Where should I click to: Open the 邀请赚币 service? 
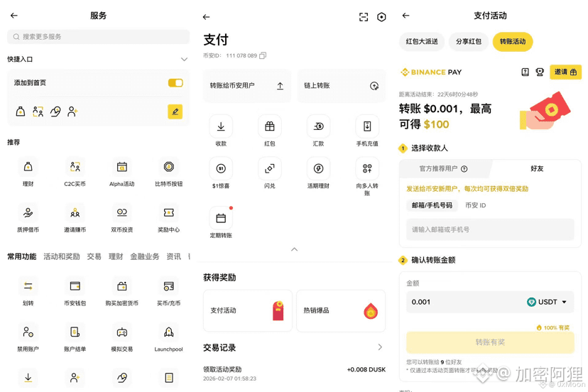(x=75, y=218)
